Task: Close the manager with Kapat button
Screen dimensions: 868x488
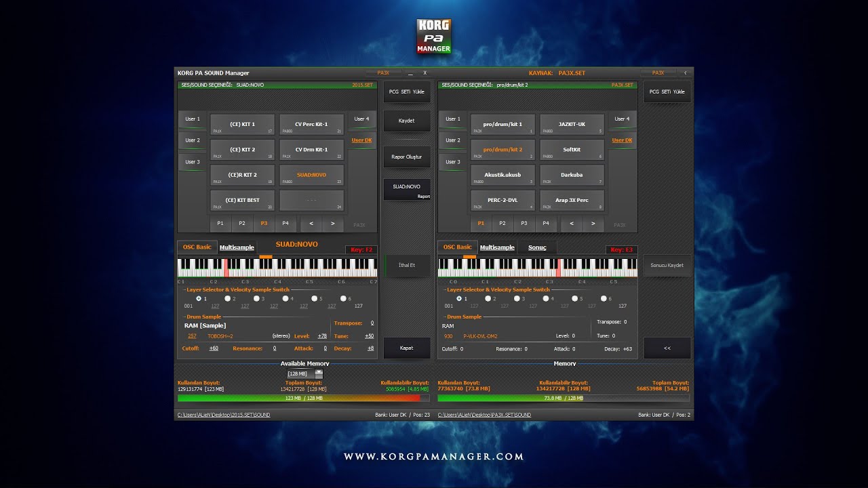Action: [x=406, y=348]
